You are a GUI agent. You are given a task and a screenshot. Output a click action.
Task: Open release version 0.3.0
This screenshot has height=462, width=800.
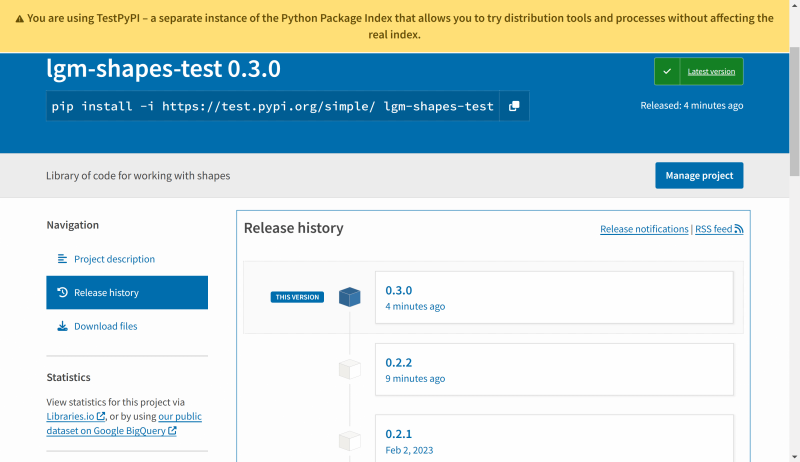[x=554, y=297]
